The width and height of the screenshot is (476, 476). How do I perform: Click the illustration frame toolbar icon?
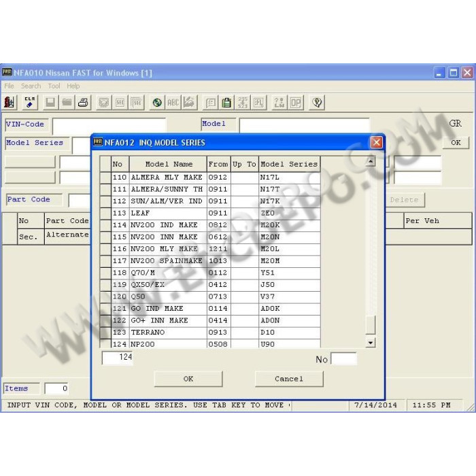pos(104,102)
